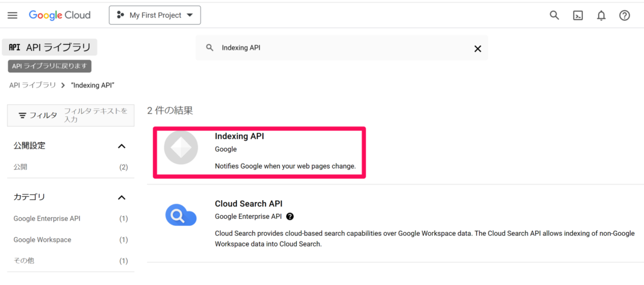The width and height of the screenshot is (644, 285).
Task: Click the "Indexing API" breadcrumb text
Action: coord(92,86)
